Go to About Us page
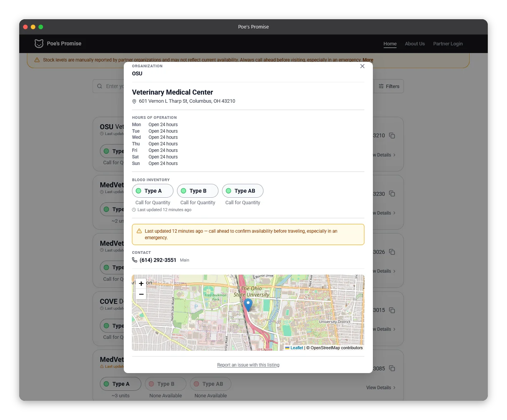This screenshot has width=507, height=420. tap(415, 44)
